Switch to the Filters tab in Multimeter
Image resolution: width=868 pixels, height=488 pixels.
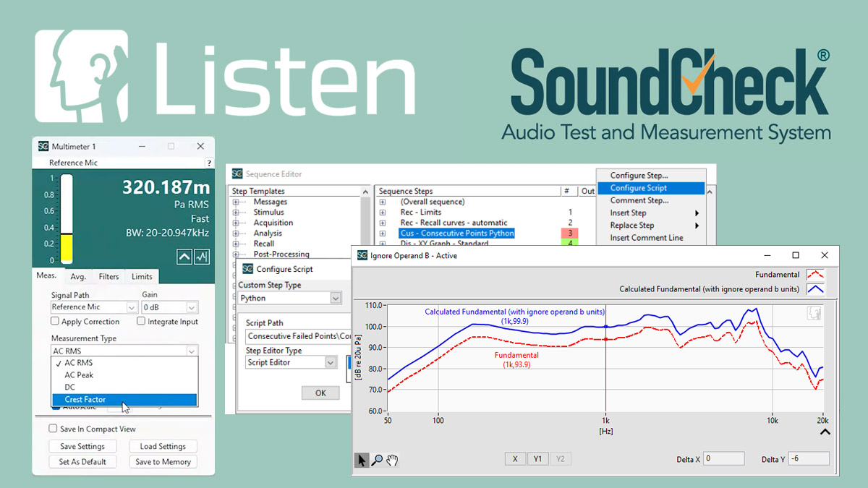(109, 276)
